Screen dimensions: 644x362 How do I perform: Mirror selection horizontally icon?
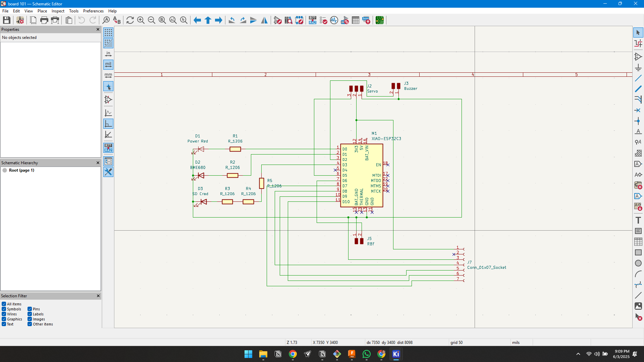point(264,20)
